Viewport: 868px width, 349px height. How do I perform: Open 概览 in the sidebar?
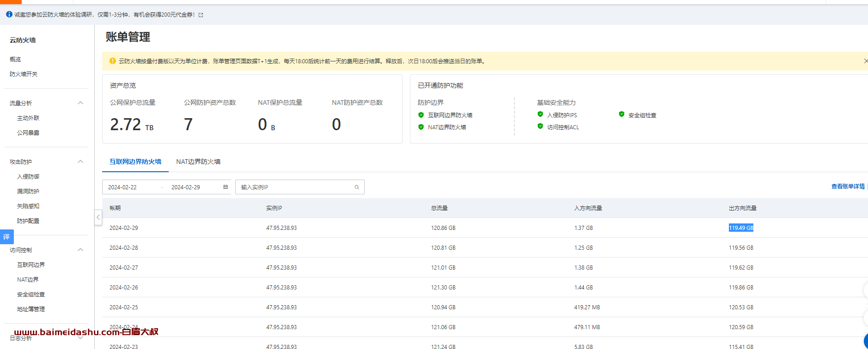[15, 60]
